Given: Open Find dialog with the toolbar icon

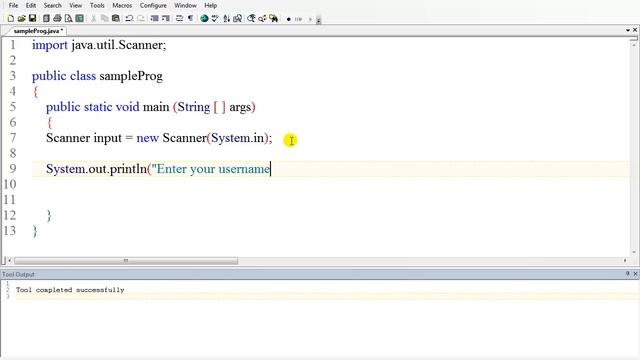Looking at the screenshot, I should point(251,18).
